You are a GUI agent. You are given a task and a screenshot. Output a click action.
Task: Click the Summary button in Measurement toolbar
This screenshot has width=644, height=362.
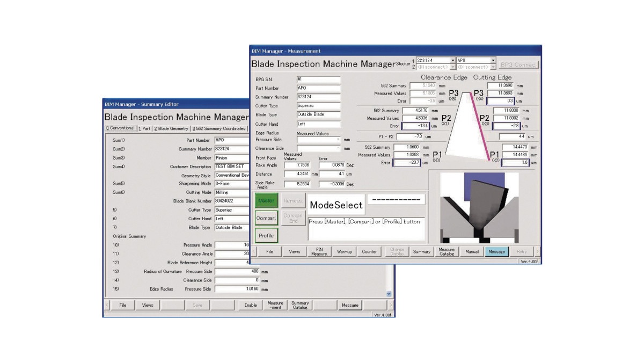coord(422,251)
